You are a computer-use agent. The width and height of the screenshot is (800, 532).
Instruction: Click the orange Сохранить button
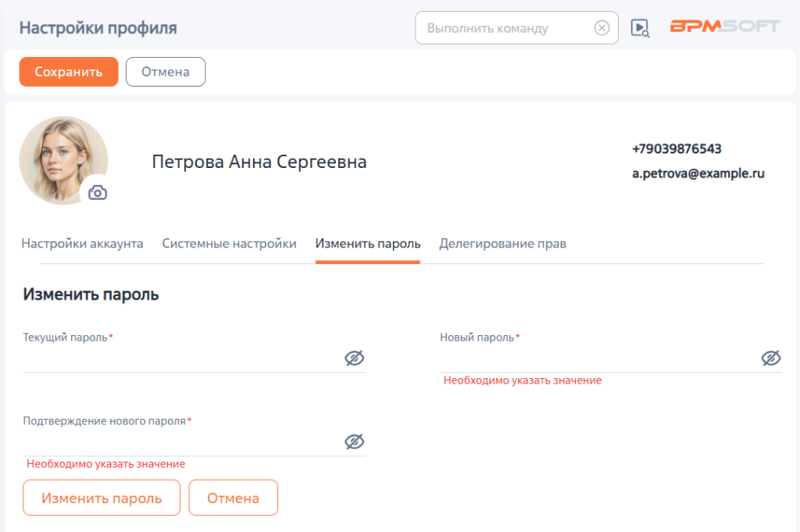coord(69,72)
